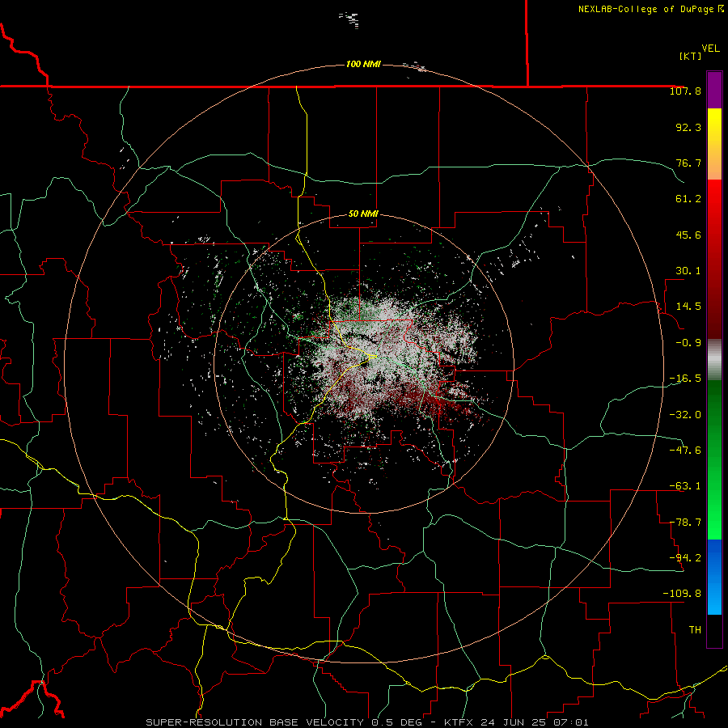The width and height of the screenshot is (728, 728).
Task: Select the 30.1 scale value
Action: [688, 271]
